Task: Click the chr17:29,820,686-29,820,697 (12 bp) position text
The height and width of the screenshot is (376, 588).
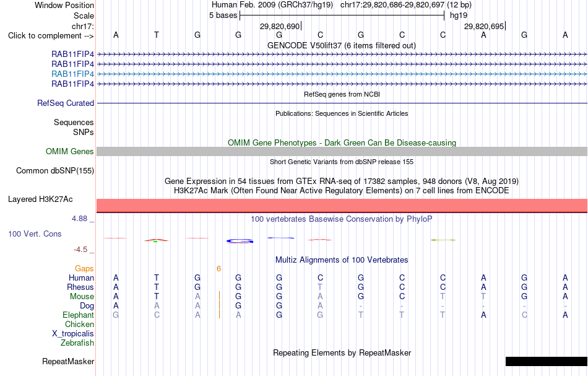Action: pos(406,5)
